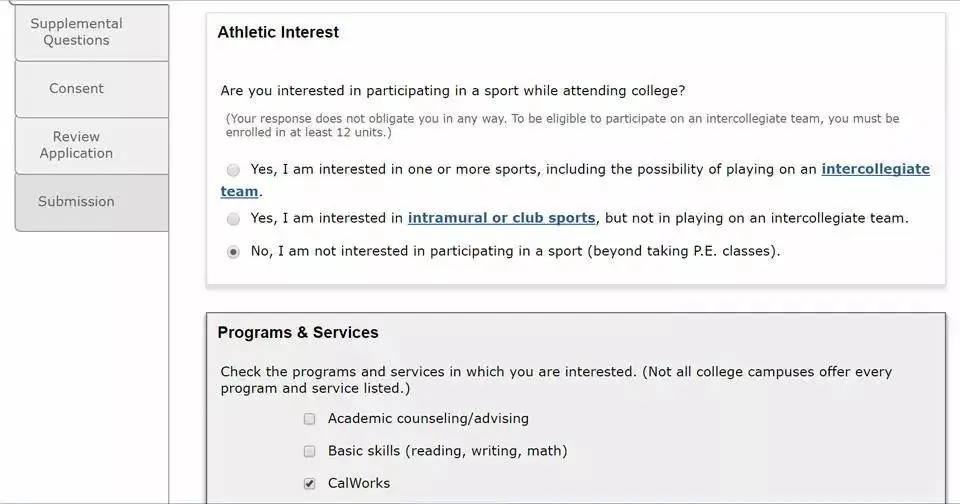Open the Submission tab
The image size is (960, 504).
click(x=77, y=201)
